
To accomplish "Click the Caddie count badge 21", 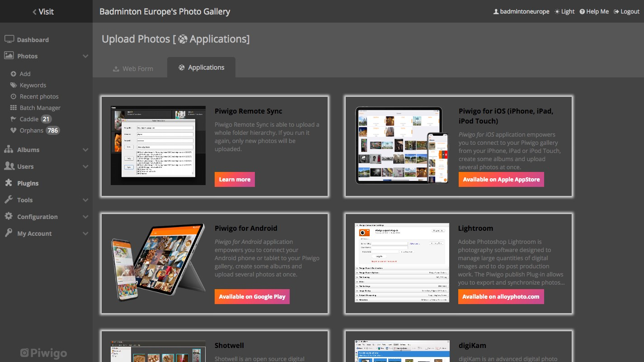I will [46, 119].
